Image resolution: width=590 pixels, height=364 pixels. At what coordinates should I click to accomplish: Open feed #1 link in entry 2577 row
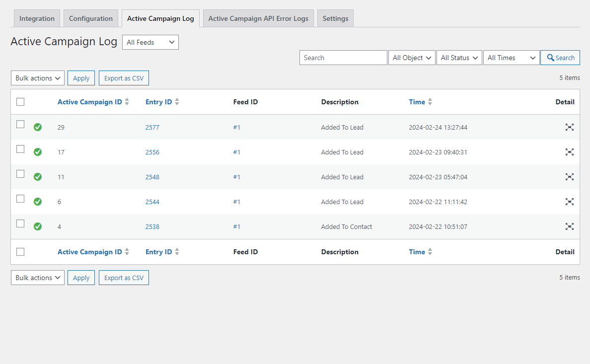coord(237,127)
